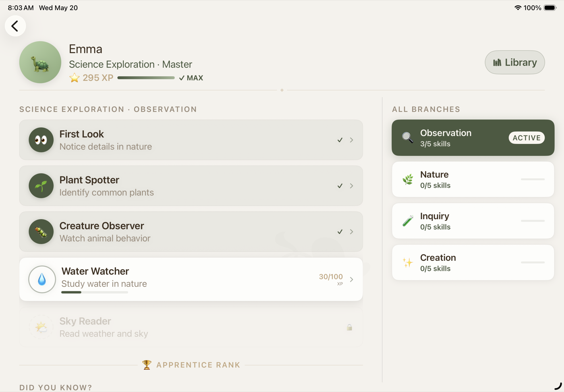The width and height of the screenshot is (564, 392).
Task: Tap the Water Watcher title
Action: tap(95, 271)
